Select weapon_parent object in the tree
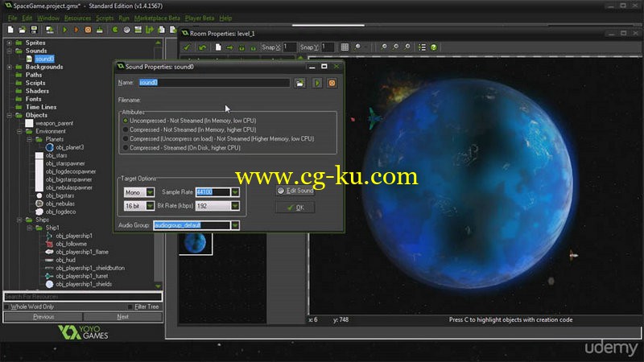644x362 pixels. point(54,123)
